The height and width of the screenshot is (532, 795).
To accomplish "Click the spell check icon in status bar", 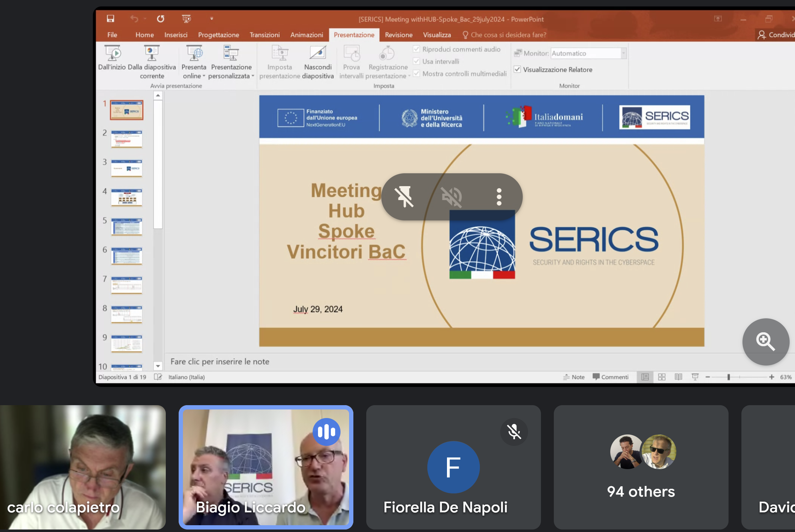I will point(158,377).
